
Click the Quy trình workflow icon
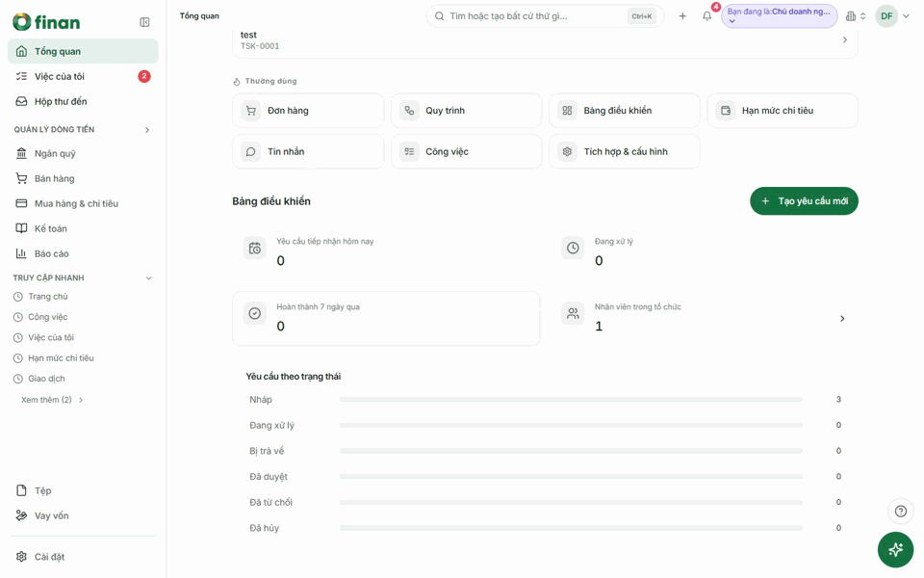pos(409,110)
